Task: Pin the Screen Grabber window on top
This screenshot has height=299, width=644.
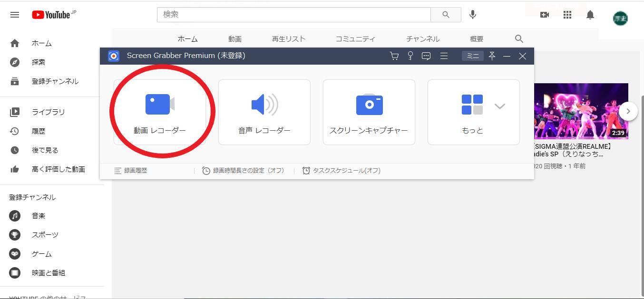Action: 492,56
